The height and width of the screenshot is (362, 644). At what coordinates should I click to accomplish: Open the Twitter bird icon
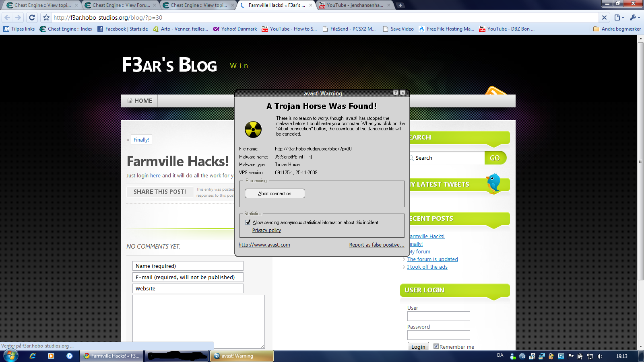[x=493, y=183]
